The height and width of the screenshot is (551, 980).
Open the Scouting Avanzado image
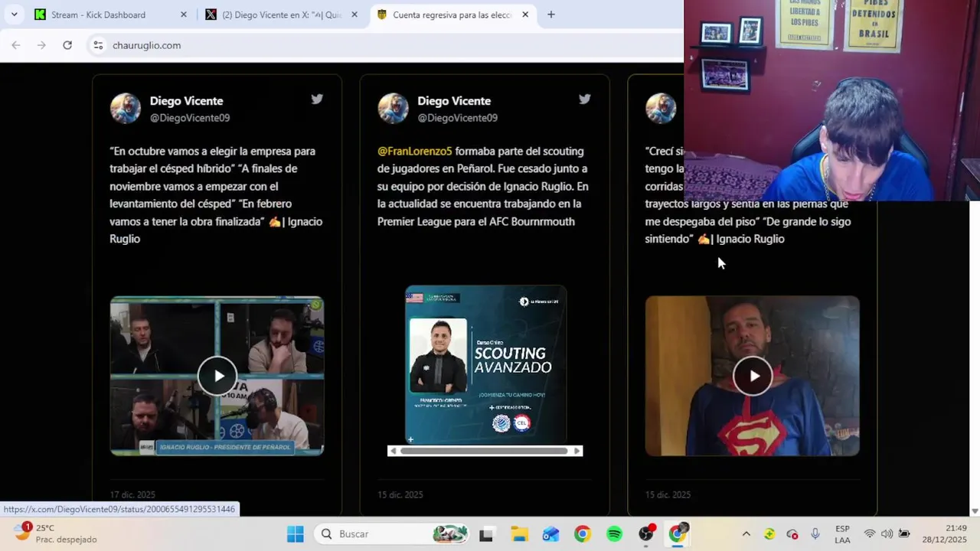(x=485, y=365)
